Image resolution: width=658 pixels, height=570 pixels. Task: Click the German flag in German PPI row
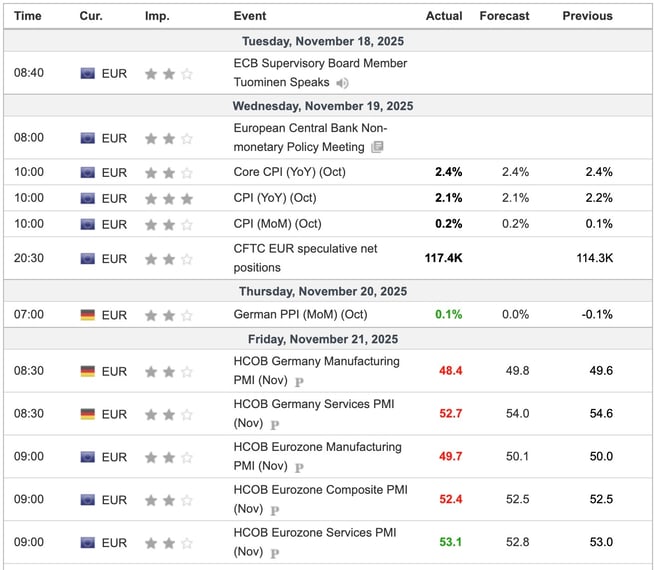pos(89,315)
